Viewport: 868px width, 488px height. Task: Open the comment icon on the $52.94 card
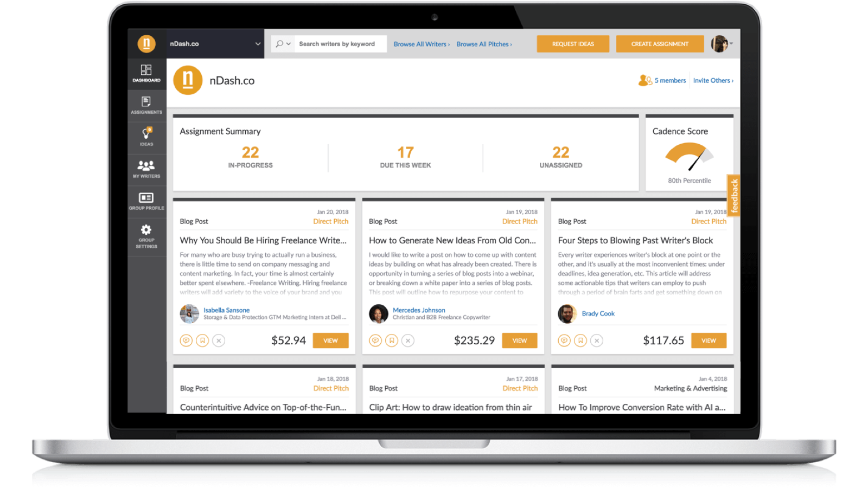pos(186,341)
